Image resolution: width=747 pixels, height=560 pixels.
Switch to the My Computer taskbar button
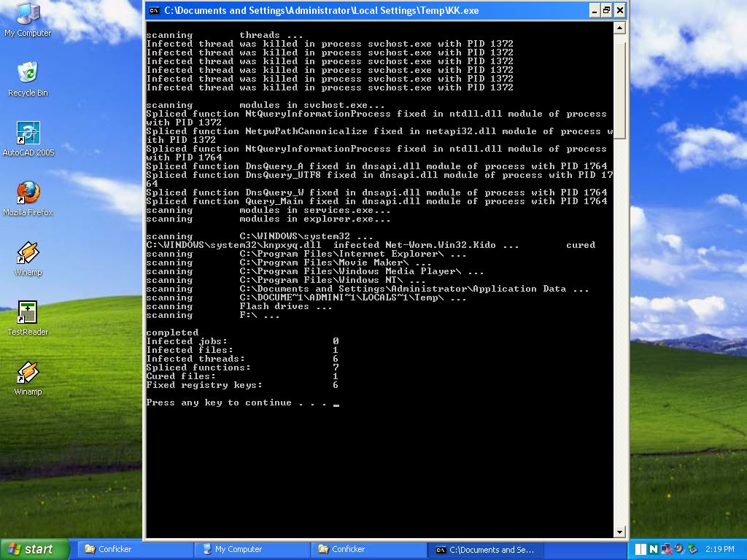tap(252, 549)
